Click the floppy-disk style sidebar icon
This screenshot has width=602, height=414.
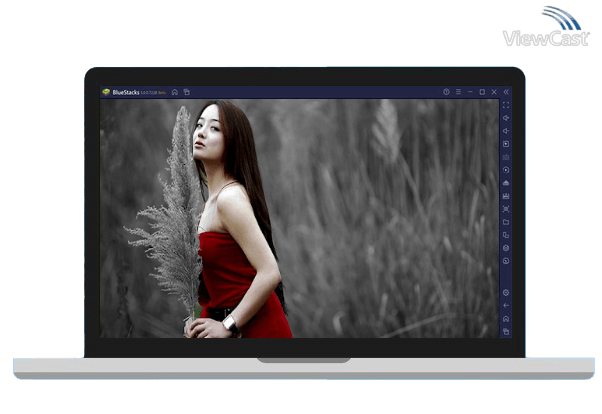506,196
